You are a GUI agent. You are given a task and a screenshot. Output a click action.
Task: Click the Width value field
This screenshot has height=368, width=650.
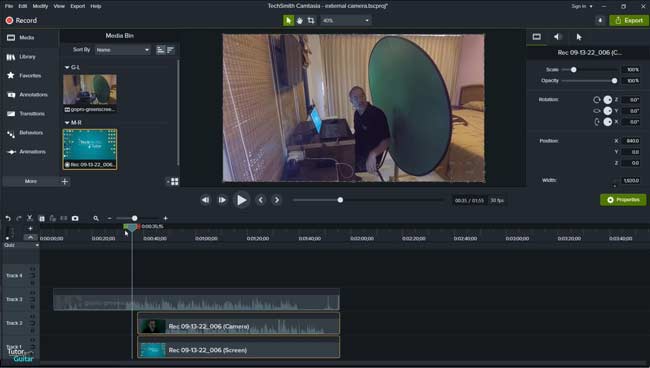(x=631, y=181)
